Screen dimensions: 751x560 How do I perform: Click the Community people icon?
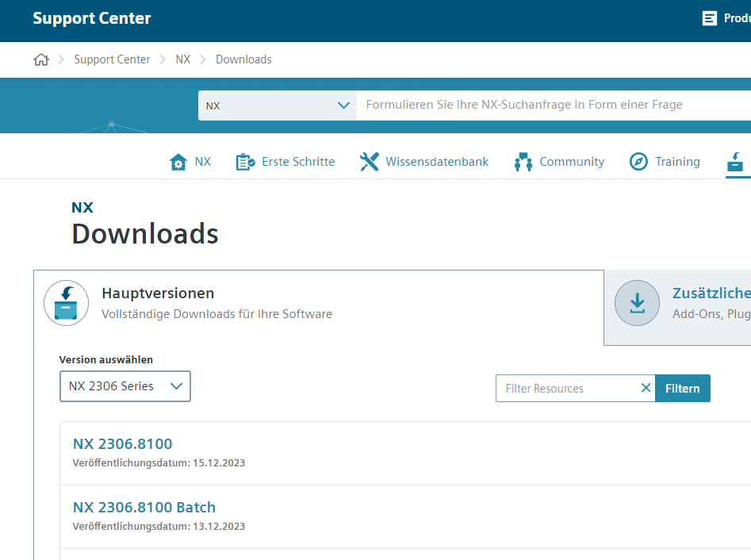click(x=523, y=162)
